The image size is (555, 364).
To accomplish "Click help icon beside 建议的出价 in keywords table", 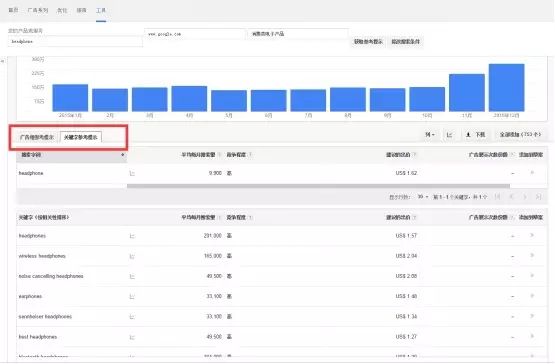I will (414, 217).
